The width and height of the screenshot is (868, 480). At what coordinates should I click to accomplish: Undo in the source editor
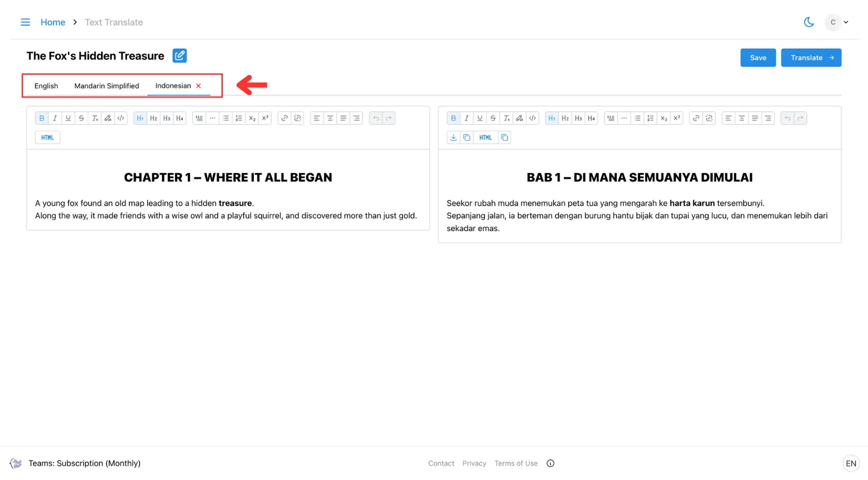pos(376,118)
